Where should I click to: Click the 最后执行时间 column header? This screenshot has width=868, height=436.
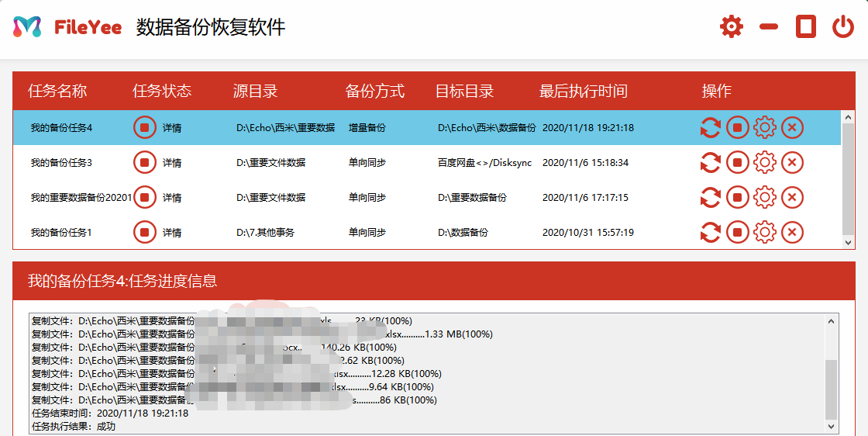(583, 91)
